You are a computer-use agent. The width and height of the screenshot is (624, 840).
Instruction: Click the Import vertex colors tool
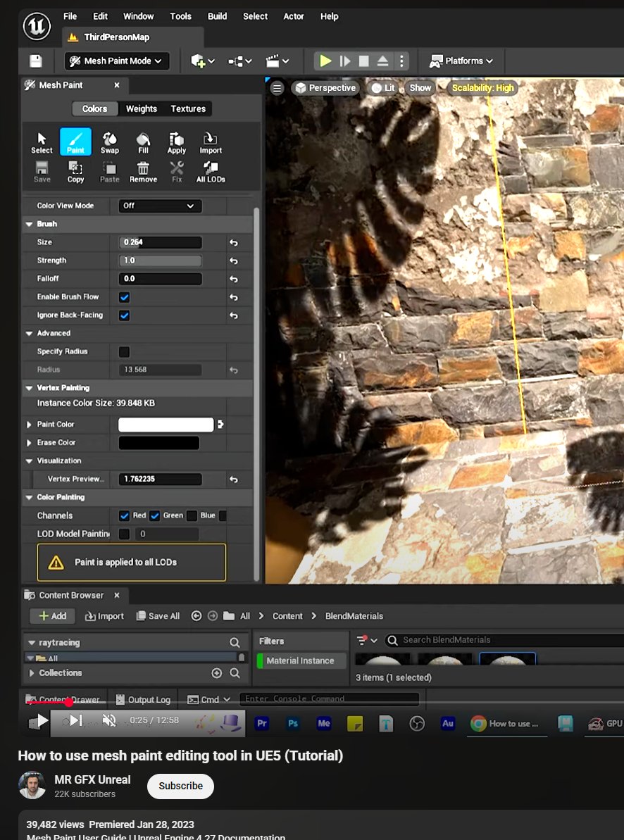[211, 142]
